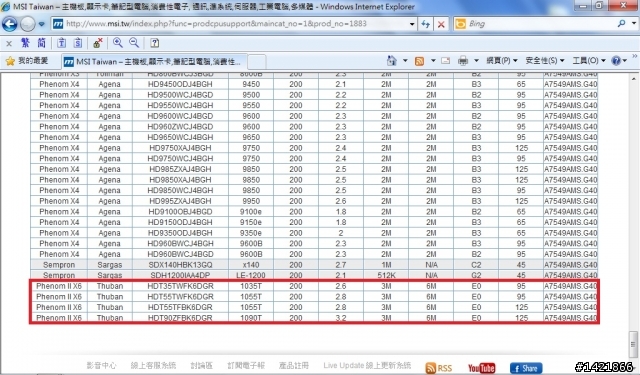Click the toolbar help question mark icon
The image size is (640, 375).
click(x=154, y=42)
